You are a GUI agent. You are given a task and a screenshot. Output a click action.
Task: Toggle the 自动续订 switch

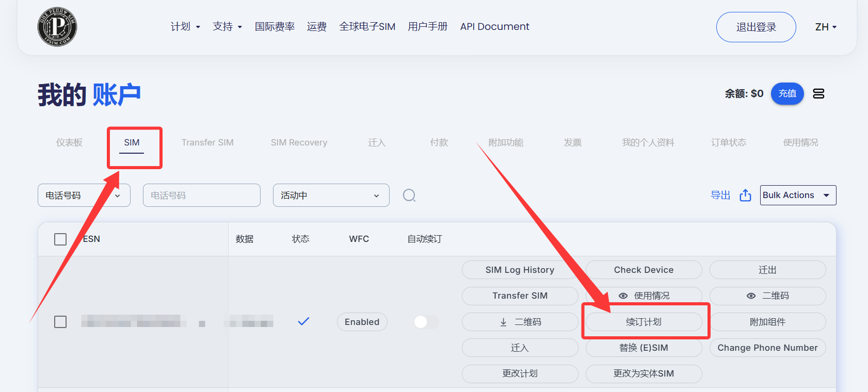pyautogui.click(x=426, y=322)
